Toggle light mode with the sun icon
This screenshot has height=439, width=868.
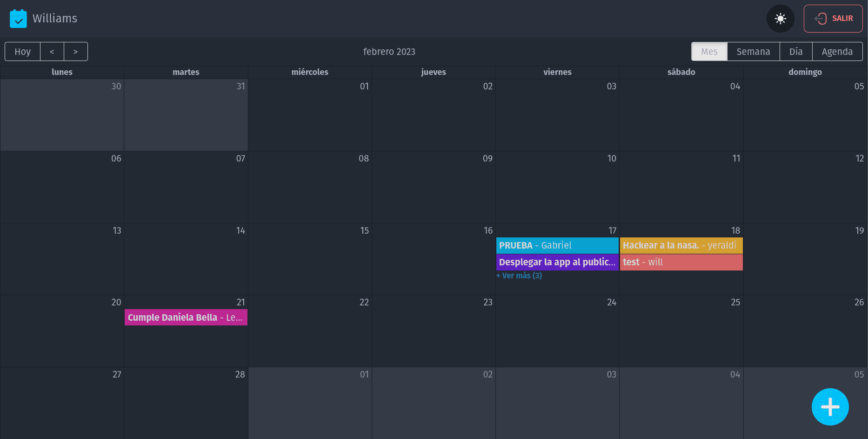click(x=781, y=19)
